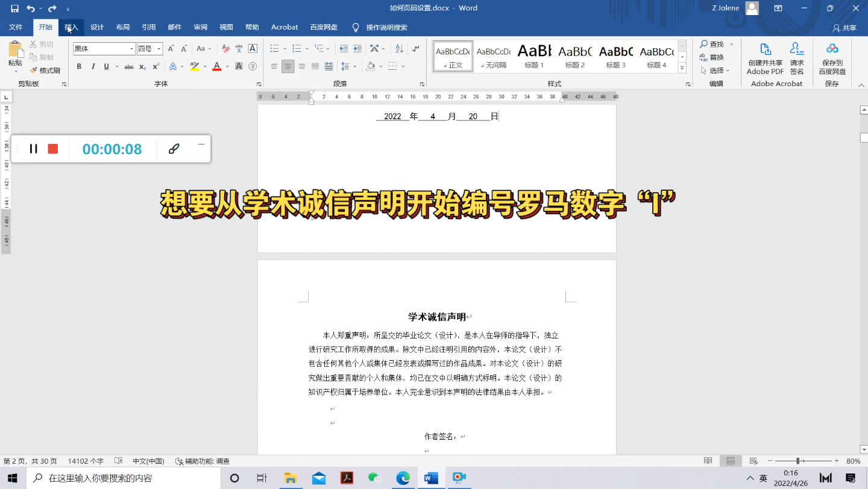Select the 创建并共享 Adobe PDF icon
Screen dimensions: 868x489
pos(764,57)
